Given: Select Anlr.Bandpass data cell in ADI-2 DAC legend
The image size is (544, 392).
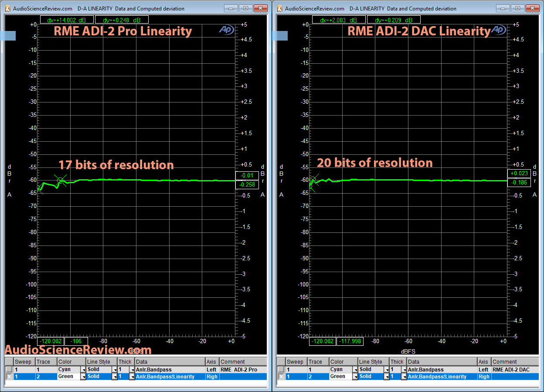Looking at the screenshot, I should pos(442,370).
